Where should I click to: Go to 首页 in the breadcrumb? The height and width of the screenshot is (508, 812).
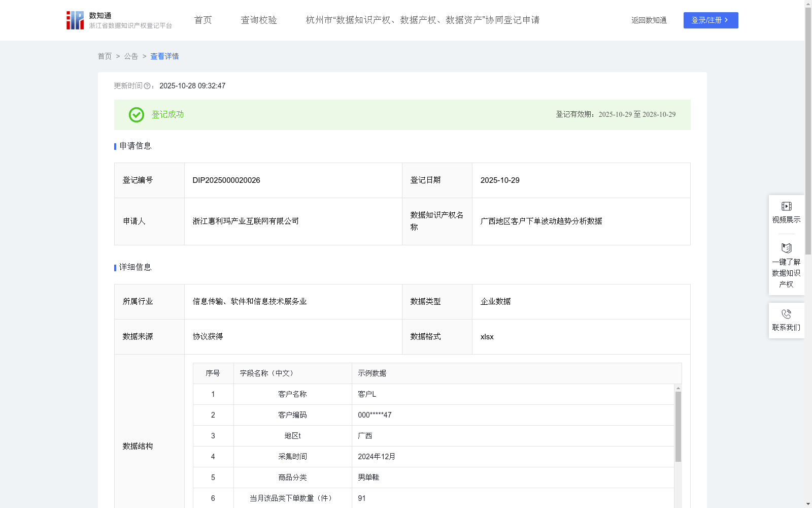click(105, 56)
